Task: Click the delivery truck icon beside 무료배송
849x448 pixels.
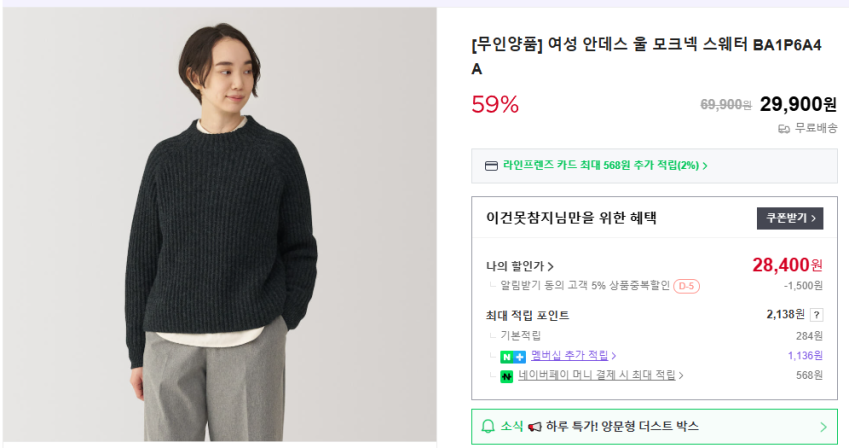Action: coord(784,128)
